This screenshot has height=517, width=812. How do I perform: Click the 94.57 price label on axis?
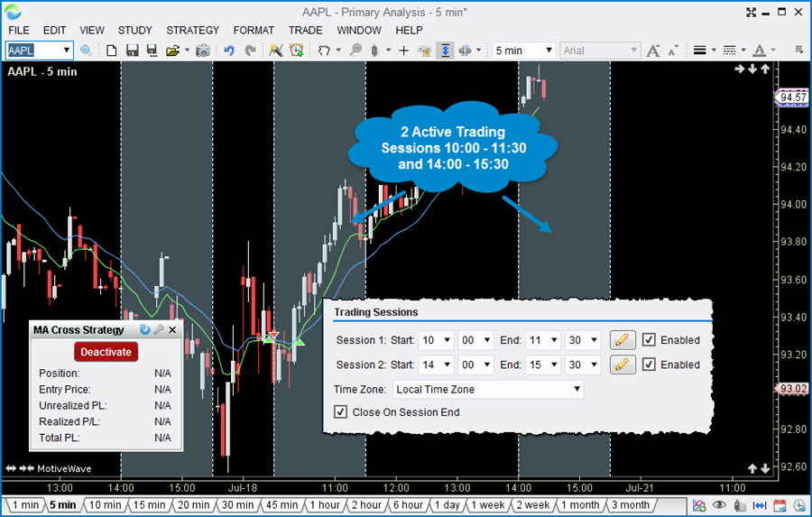tap(793, 97)
